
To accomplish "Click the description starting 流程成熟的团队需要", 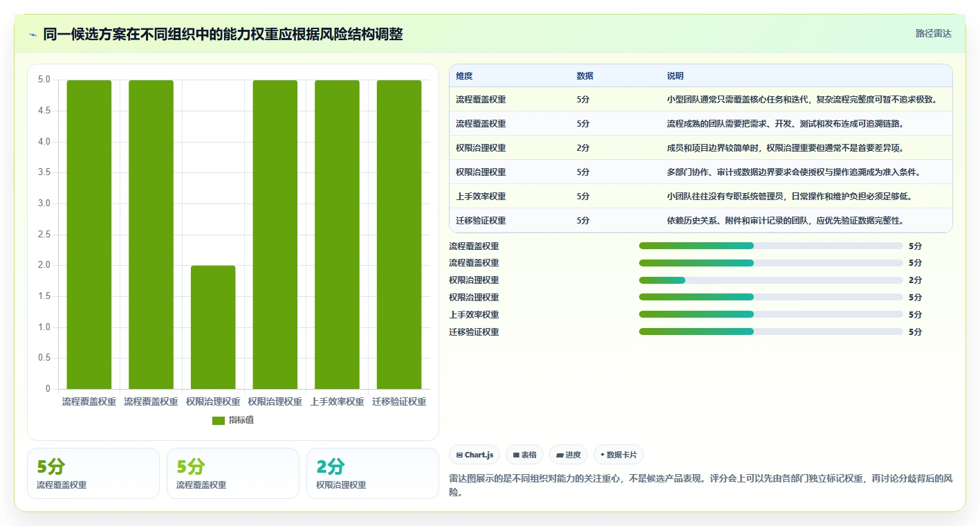I will pos(785,124).
